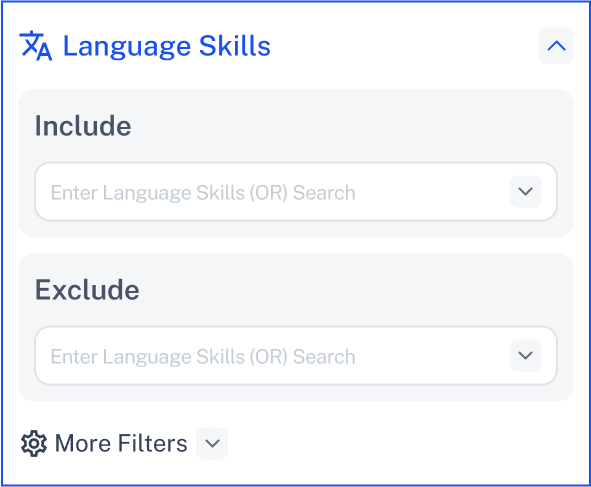Click the More Filters gear icon

click(x=34, y=443)
